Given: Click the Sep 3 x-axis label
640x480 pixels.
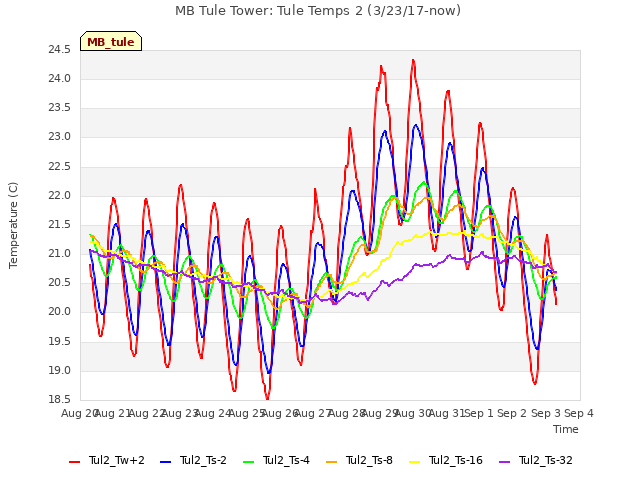Looking at the screenshot, I should pyautogui.click(x=546, y=413).
